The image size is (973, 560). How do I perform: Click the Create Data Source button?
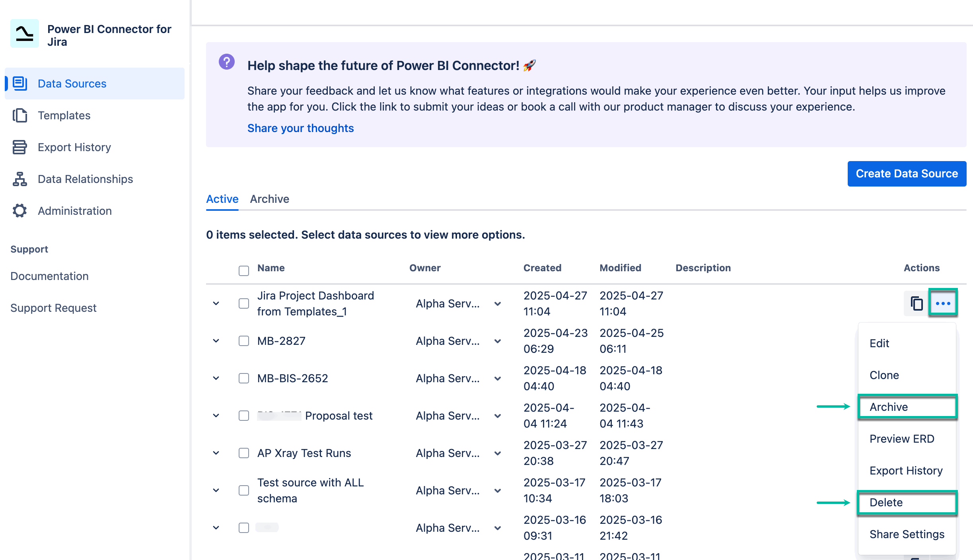point(907,173)
